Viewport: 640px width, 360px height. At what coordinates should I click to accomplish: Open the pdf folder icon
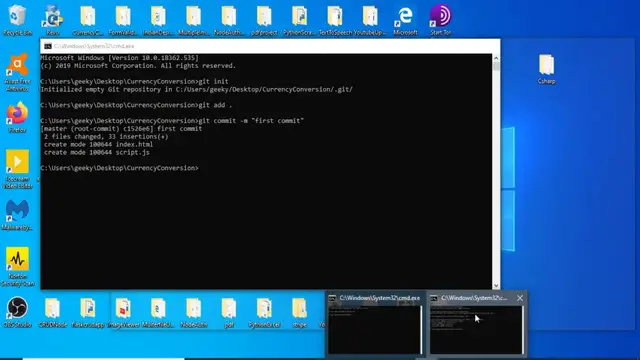click(229, 313)
